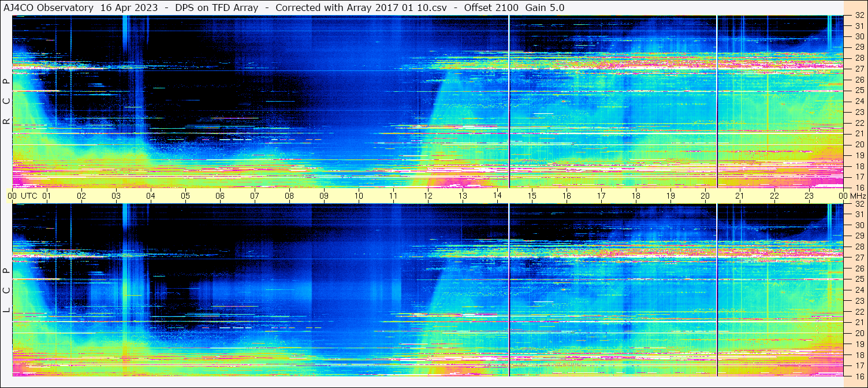Click the 31 MHz label on LCP panel scale
This screenshot has width=868, height=388.
click(859, 214)
